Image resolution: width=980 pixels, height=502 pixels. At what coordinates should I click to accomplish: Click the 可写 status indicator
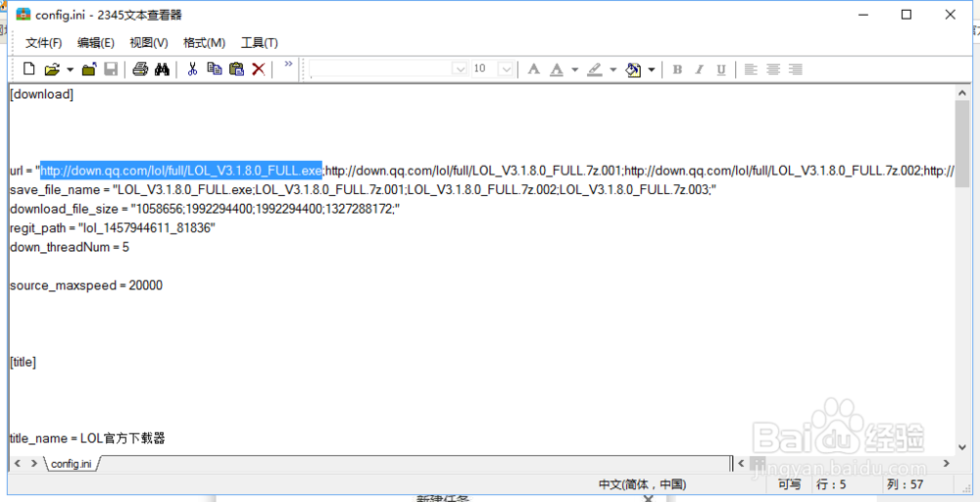point(789,484)
